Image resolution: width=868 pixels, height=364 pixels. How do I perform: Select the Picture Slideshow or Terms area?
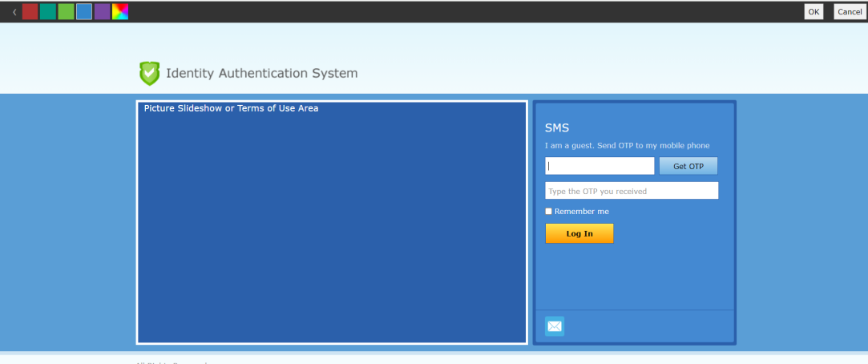(332, 222)
